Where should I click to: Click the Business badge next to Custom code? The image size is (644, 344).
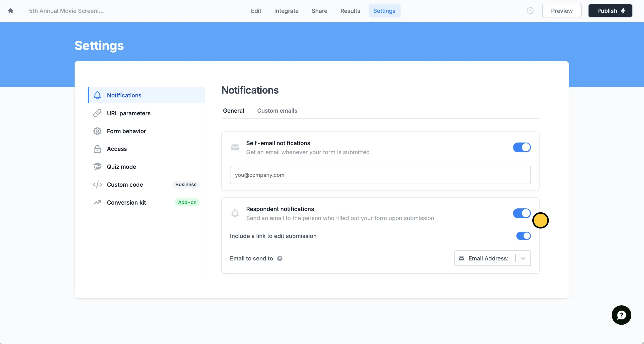point(186,185)
